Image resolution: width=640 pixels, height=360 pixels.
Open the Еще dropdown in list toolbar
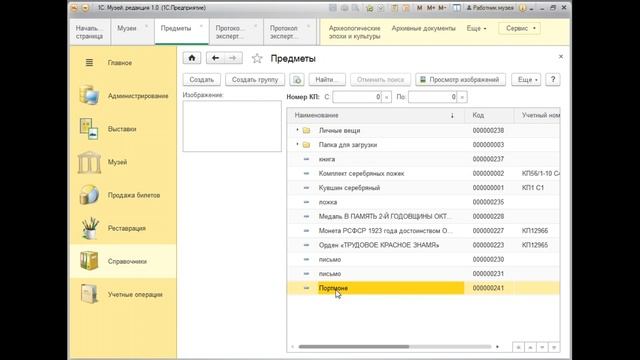coord(526,80)
